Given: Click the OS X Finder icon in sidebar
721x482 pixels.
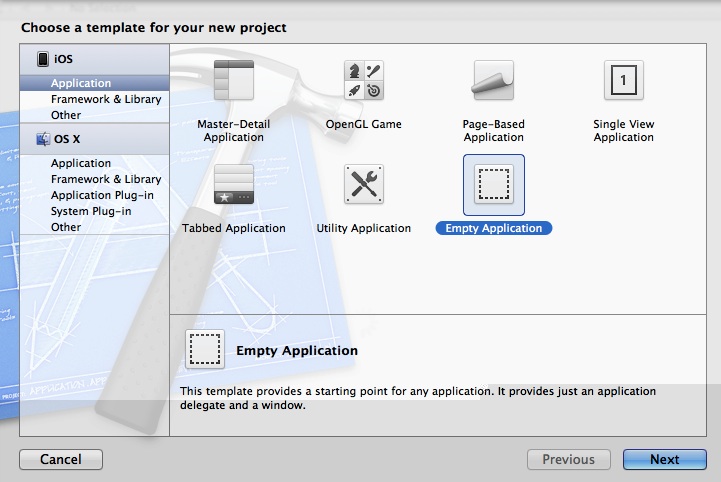Looking at the screenshot, I should [x=43, y=139].
